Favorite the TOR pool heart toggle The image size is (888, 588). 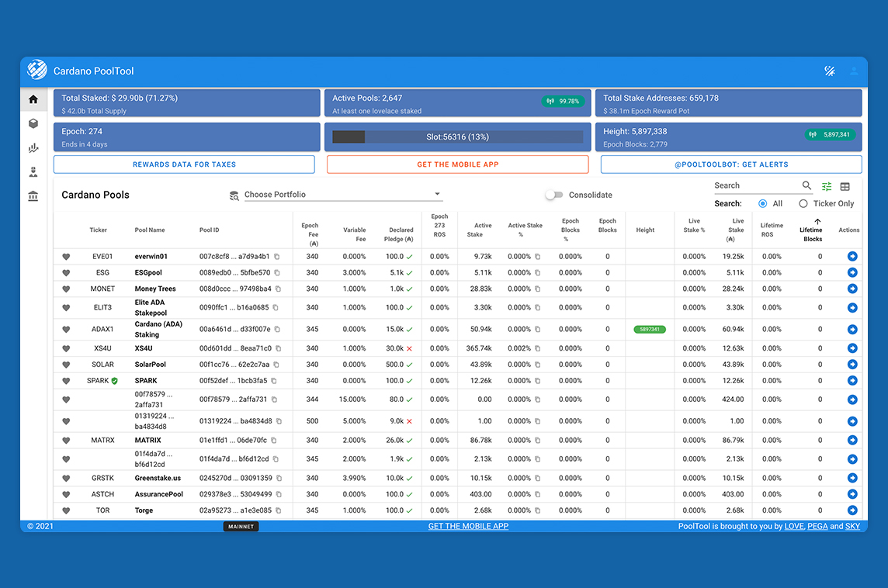tap(66, 510)
